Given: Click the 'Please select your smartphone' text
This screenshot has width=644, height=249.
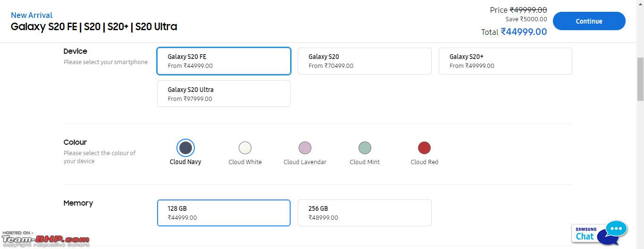Looking at the screenshot, I should [106, 62].
